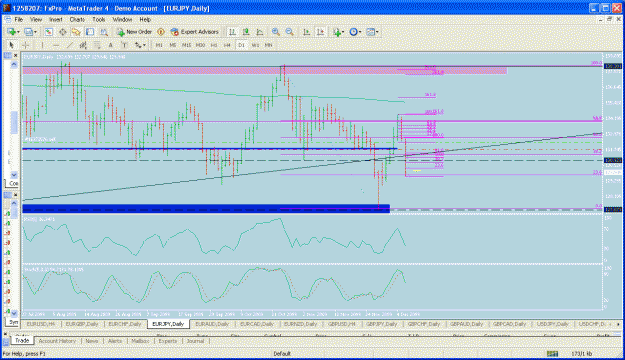Viewport: 625px width, 360px height.
Task: Select the Vertical Line drawing tool
Action: pyautogui.click(x=42, y=45)
